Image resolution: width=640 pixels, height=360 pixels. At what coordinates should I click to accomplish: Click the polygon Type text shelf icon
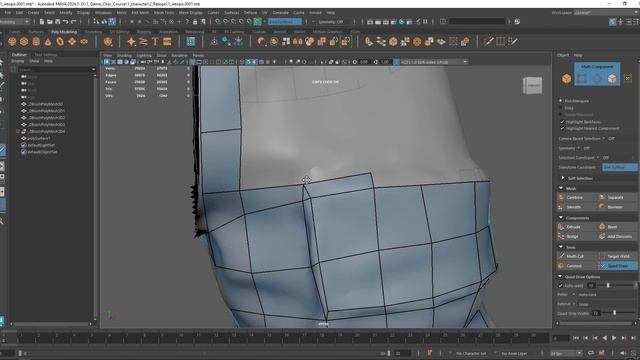tap(155, 42)
